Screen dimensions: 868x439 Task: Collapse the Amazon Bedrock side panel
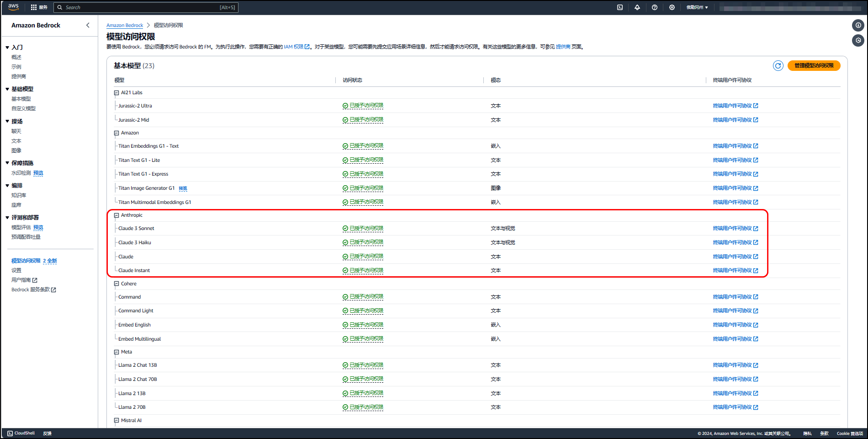[x=88, y=25]
